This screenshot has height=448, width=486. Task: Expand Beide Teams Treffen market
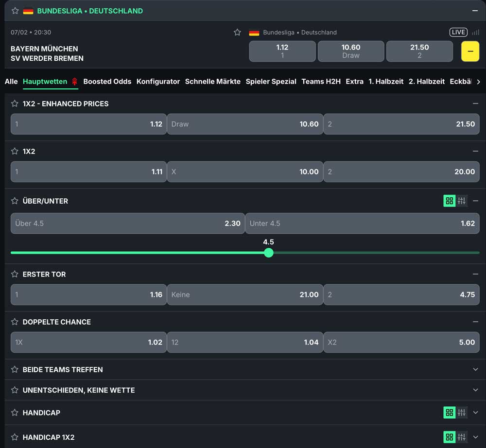tap(475, 370)
